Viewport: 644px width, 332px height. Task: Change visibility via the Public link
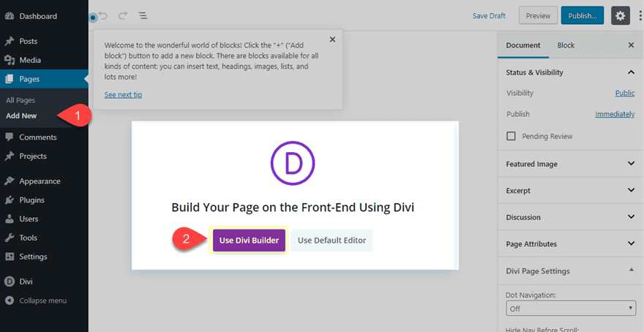pyautogui.click(x=625, y=93)
